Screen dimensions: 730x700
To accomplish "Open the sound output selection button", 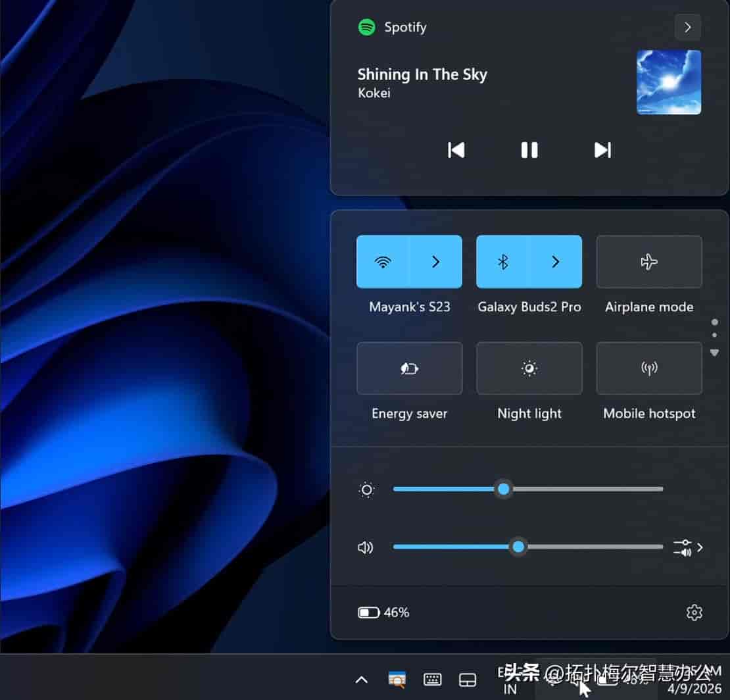I will [688, 548].
